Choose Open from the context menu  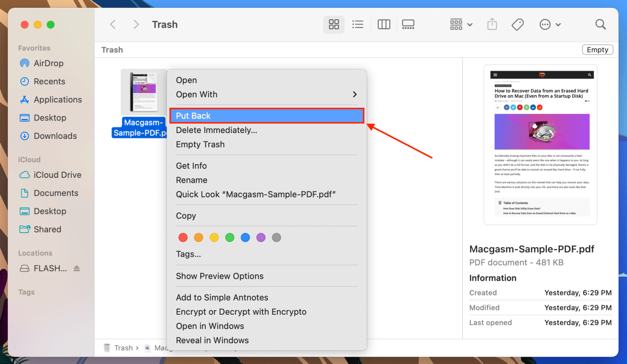coord(186,80)
